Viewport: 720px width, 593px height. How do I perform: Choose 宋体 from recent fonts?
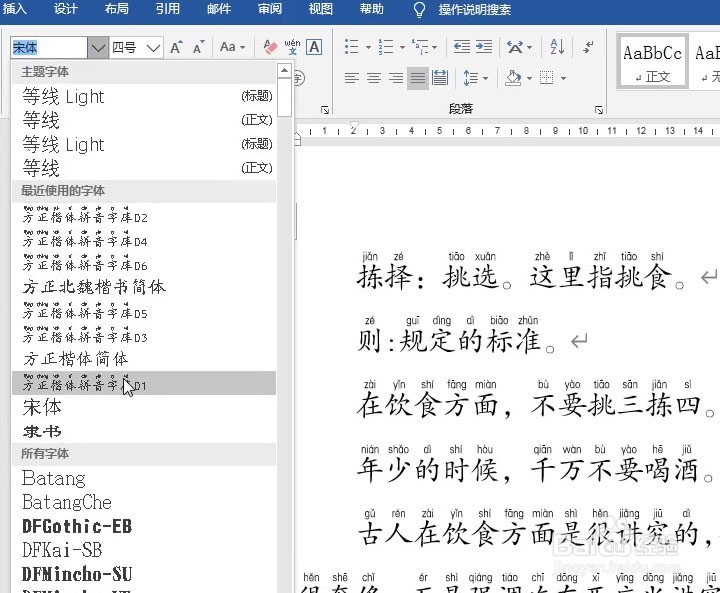click(x=144, y=407)
